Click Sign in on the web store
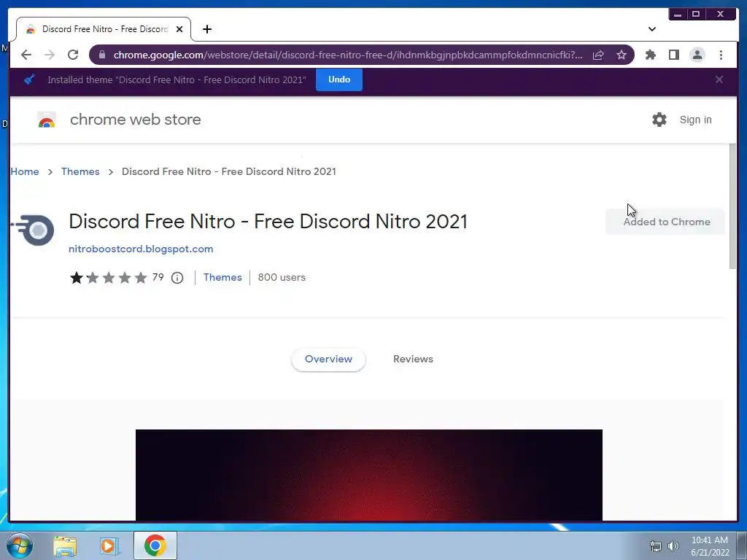The image size is (747, 560). 695,120
